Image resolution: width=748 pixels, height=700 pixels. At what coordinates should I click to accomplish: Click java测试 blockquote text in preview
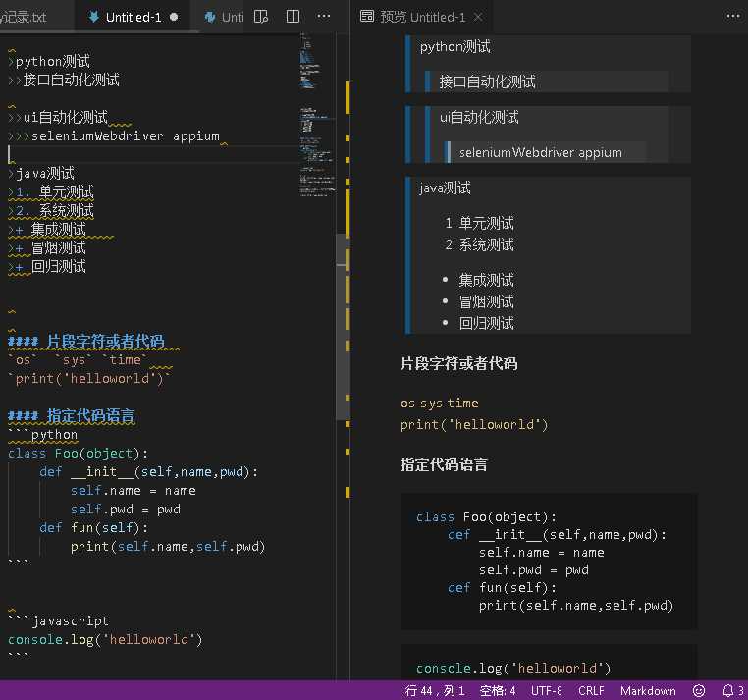click(x=445, y=188)
